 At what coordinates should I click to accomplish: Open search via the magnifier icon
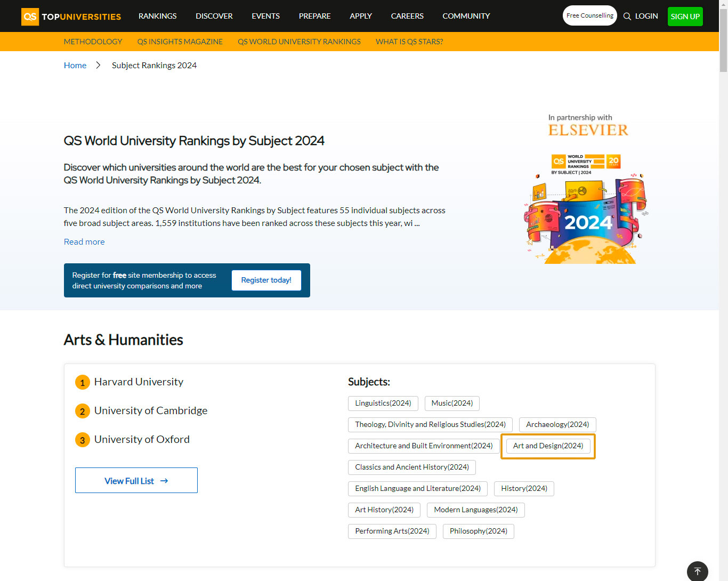[627, 17]
